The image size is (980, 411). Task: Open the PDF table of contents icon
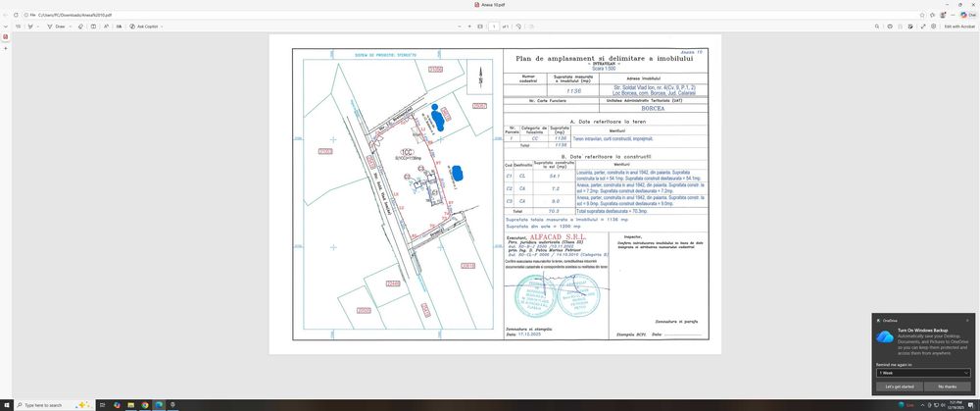point(18,26)
